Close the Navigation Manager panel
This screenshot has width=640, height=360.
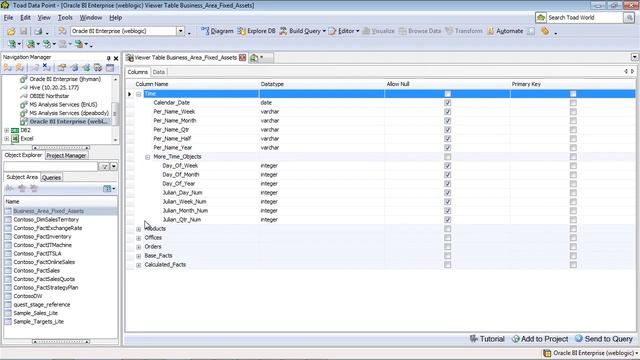[116, 58]
